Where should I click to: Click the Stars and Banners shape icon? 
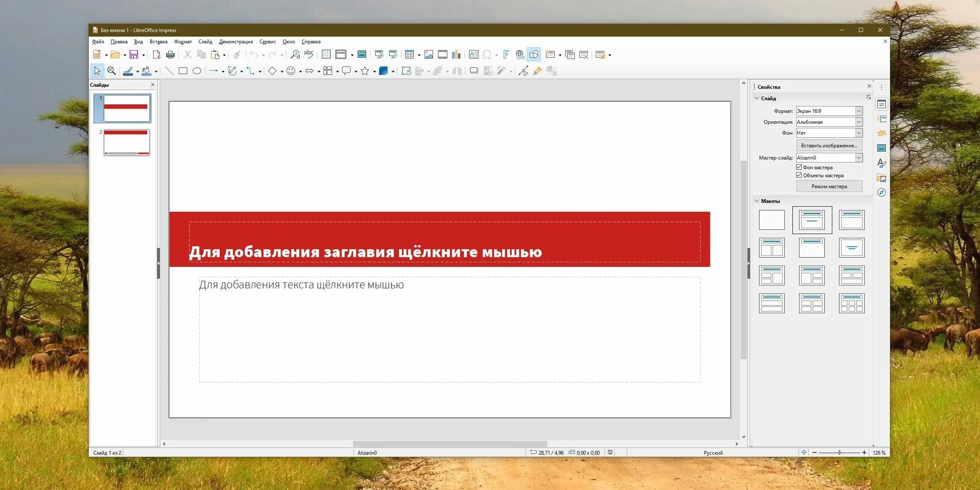click(365, 71)
